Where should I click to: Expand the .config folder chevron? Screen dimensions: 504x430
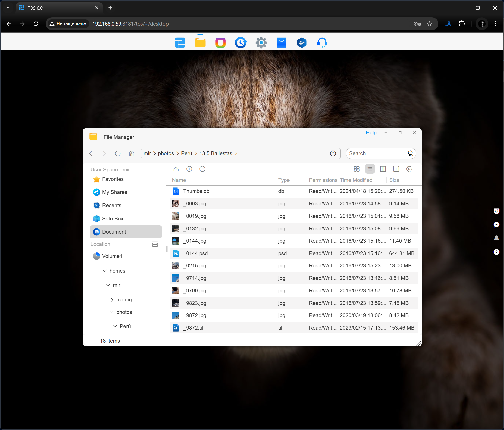112,300
